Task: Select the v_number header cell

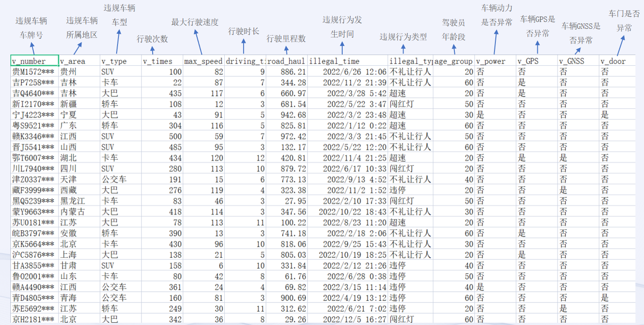Action: [x=35, y=61]
